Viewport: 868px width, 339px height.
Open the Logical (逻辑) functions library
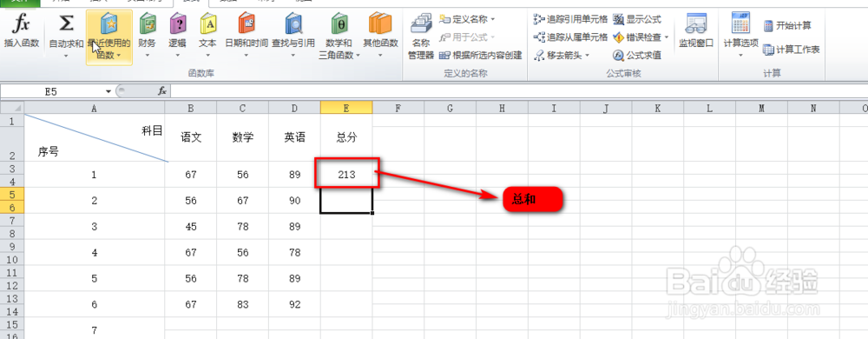tap(177, 36)
